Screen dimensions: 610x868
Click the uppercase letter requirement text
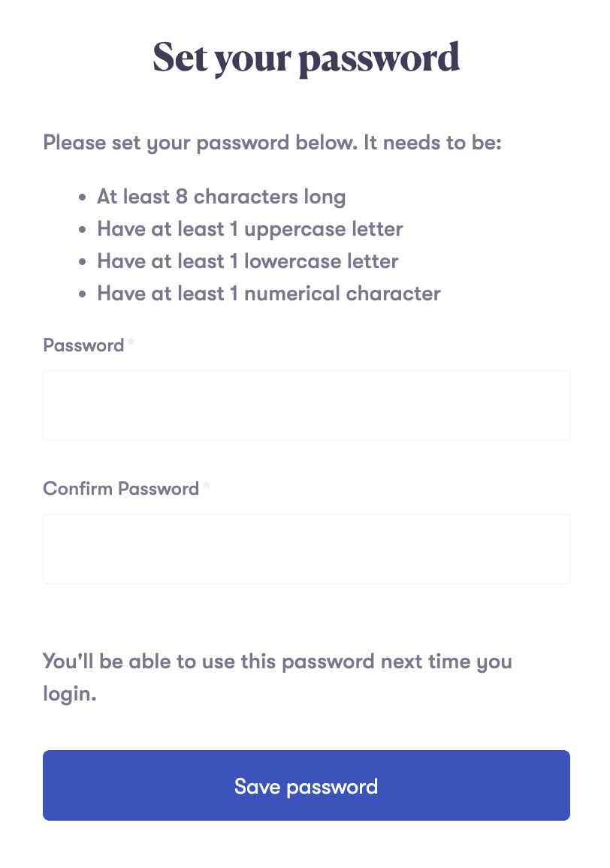[x=249, y=229]
